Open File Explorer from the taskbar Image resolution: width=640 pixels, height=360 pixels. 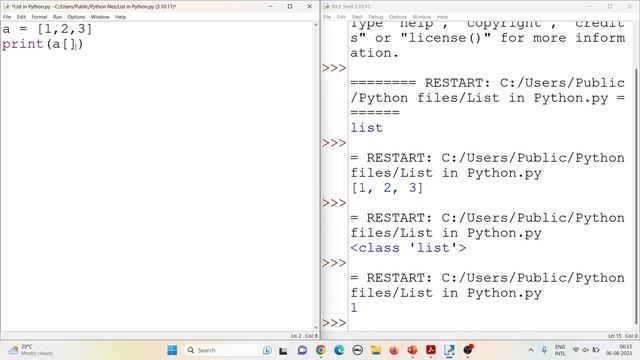tap(376, 350)
